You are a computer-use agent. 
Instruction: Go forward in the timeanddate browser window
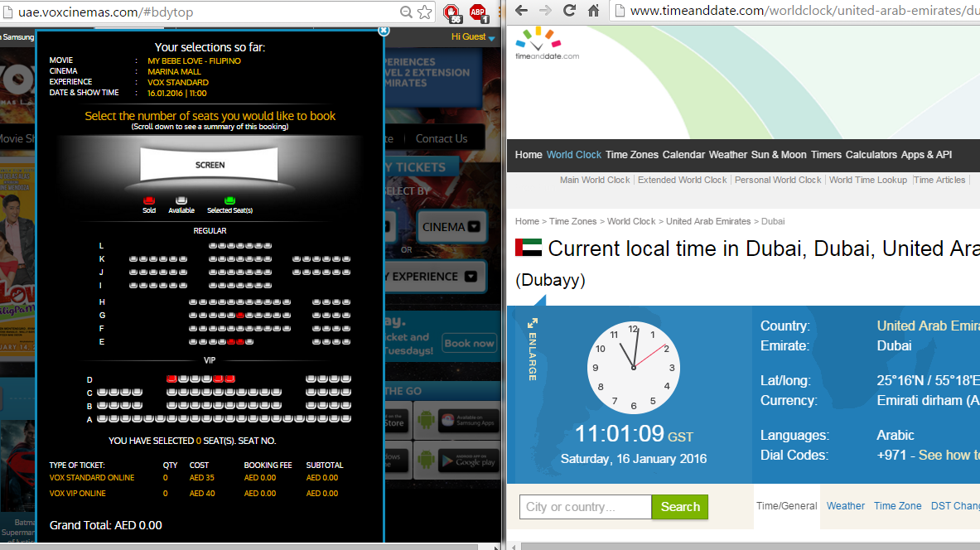coord(545,11)
